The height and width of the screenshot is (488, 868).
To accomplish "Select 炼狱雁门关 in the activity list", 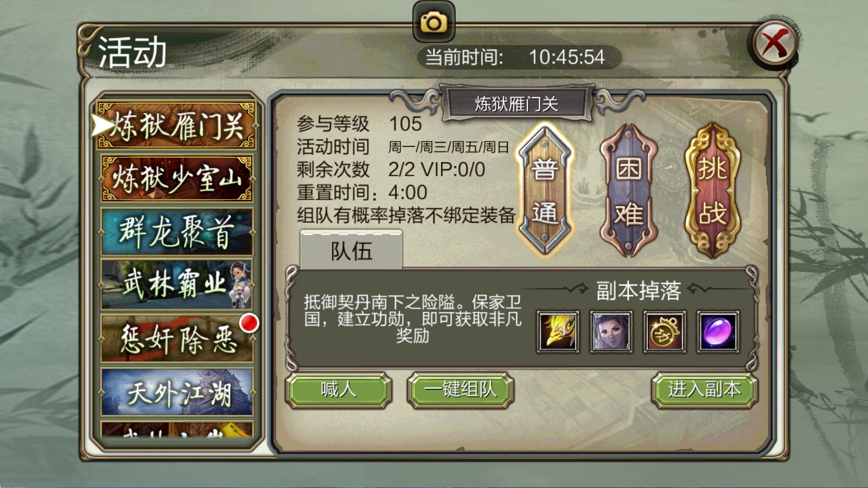I will point(176,125).
